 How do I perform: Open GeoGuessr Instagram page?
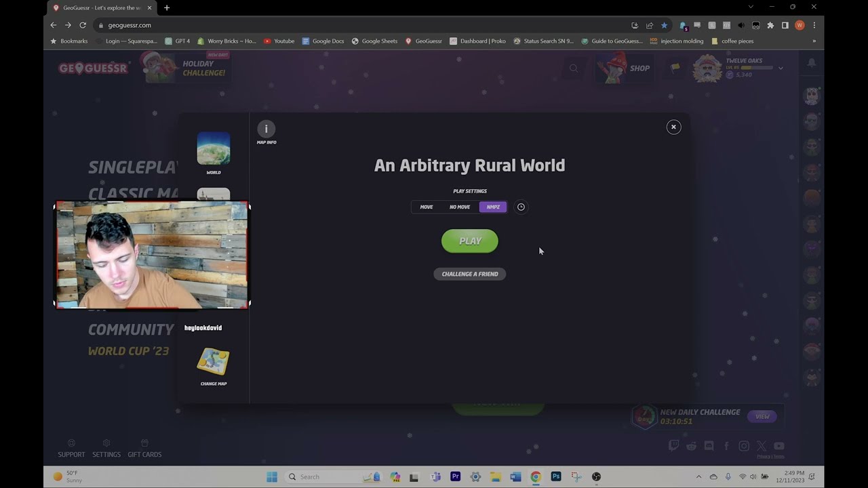point(744,446)
